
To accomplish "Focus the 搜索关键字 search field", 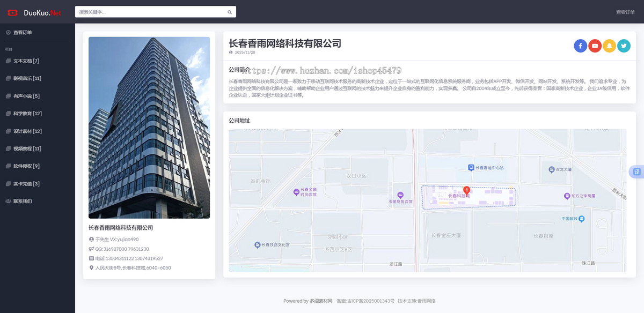I will click(x=150, y=12).
